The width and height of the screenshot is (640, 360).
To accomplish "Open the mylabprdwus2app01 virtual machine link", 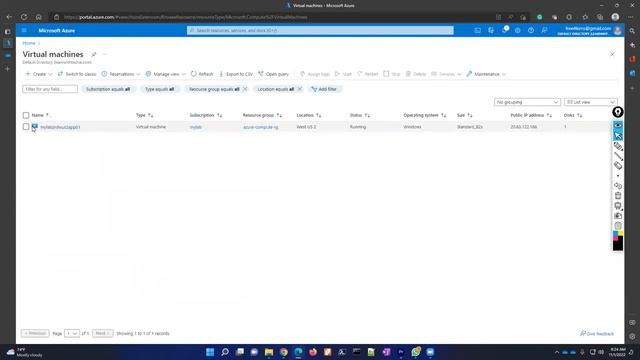I will 60,127.
